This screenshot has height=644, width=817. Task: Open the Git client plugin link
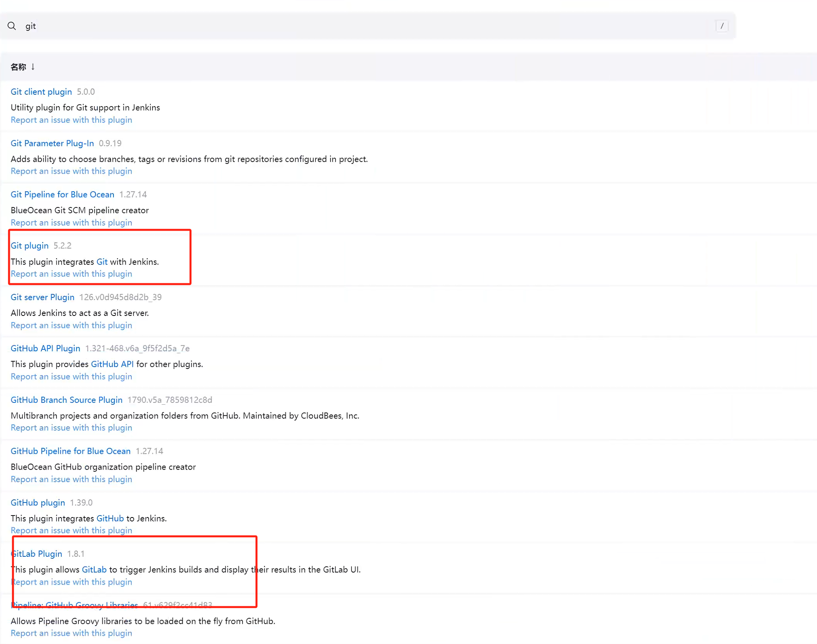point(41,92)
